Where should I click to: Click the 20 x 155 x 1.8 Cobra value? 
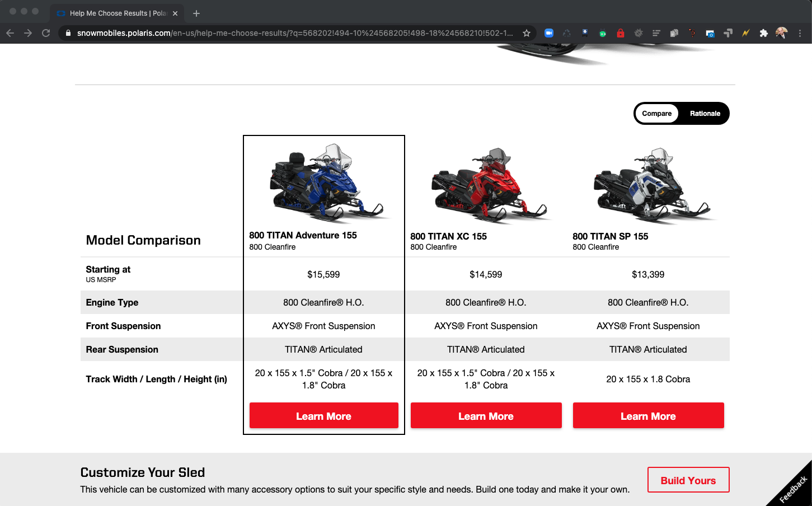coord(648,379)
